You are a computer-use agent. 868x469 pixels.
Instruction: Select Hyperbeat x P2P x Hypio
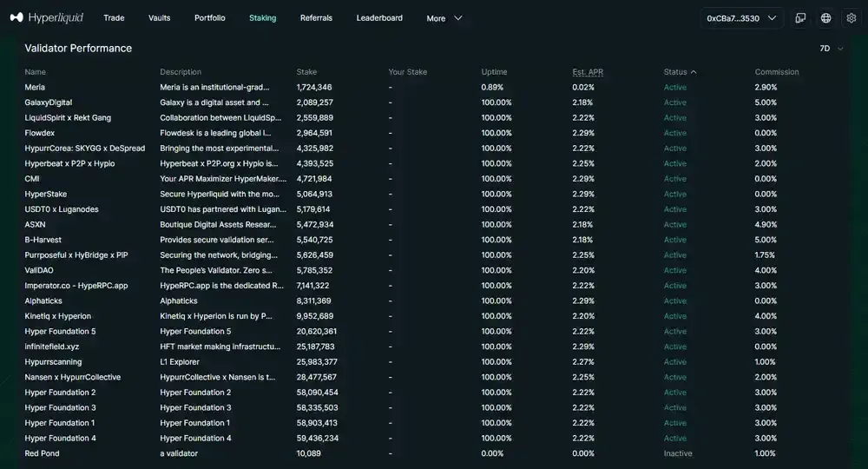69,163
